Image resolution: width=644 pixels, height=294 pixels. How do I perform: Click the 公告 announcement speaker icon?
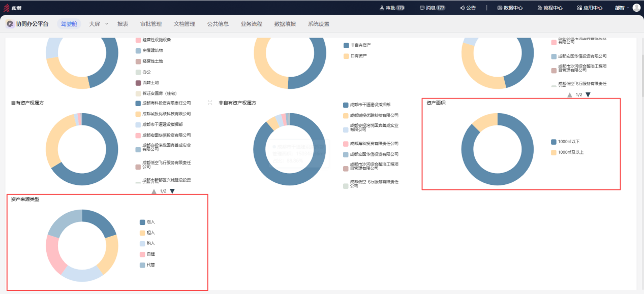[463, 8]
